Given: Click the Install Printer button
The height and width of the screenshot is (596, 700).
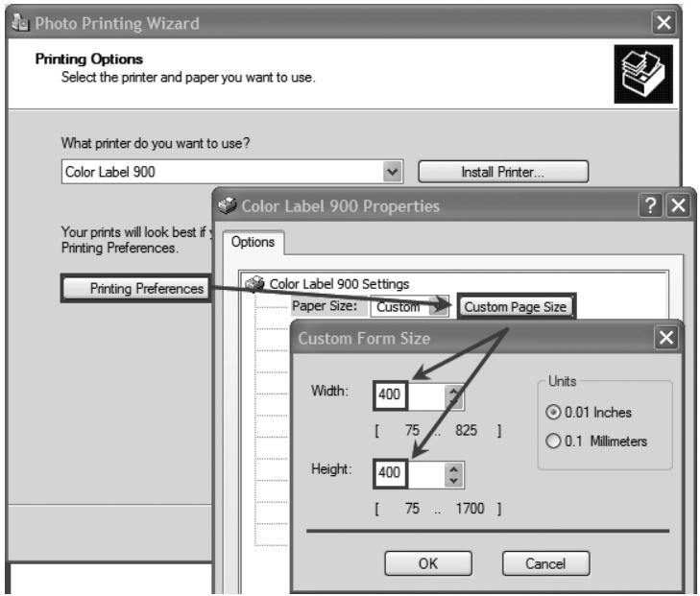Looking at the screenshot, I should click(503, 172).
